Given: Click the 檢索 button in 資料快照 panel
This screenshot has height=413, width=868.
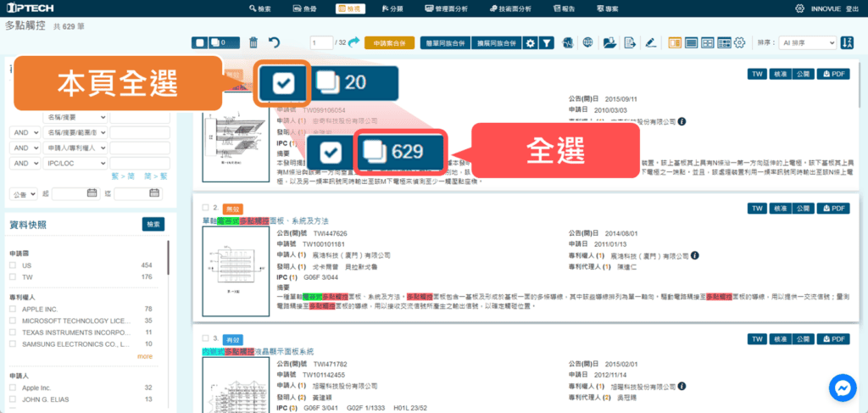Looking at the screenshot, I should point(153,225).
